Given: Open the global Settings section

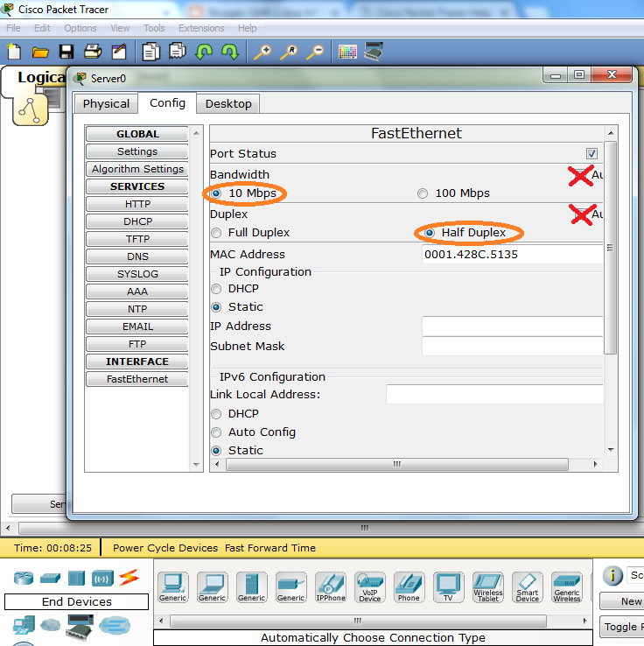Looking at the screenshot, I should tap(137, 151).
